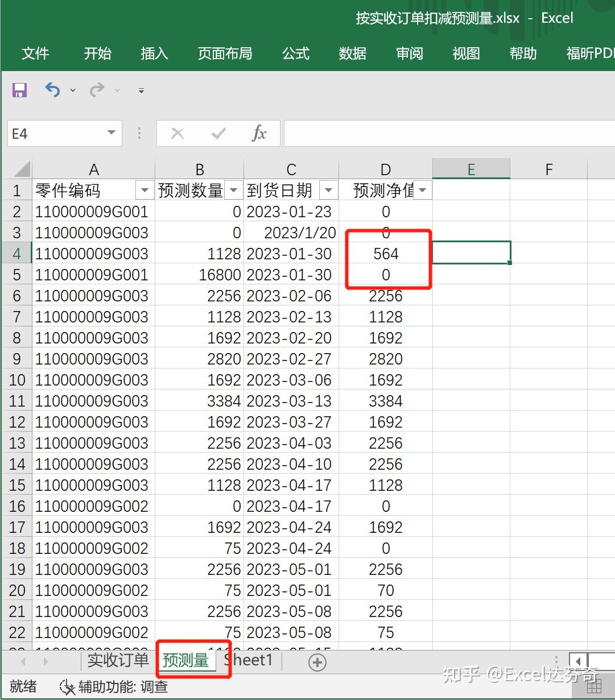Viewport: 615px width, 700px height.
Task: Open the filter dropdown on 零件编码 header
Action: pyautogui.click(x=145, y=189)
